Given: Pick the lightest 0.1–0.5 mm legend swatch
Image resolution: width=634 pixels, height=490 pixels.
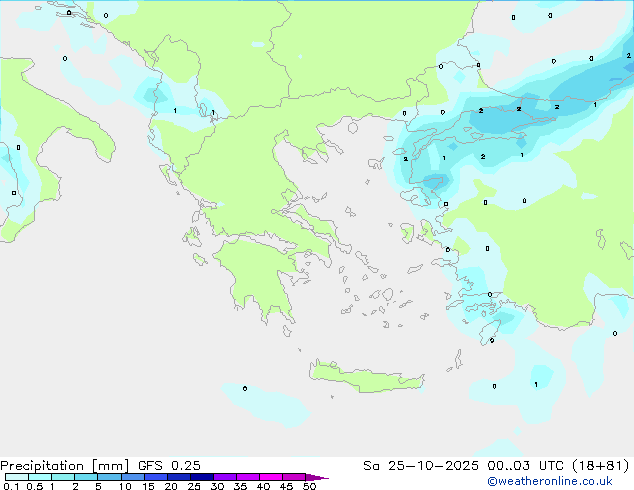Looking at the screenshot, I should click(17, 477).
